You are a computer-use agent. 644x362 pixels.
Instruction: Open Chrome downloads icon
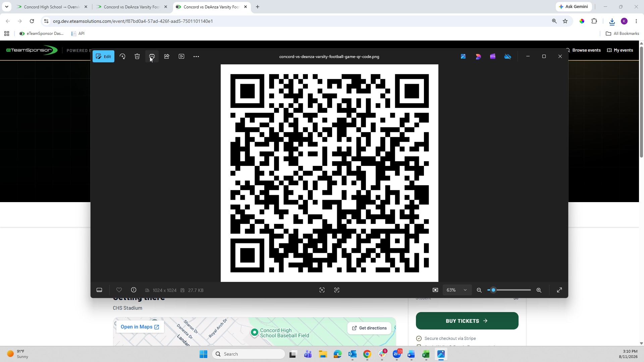pos(612,21)
